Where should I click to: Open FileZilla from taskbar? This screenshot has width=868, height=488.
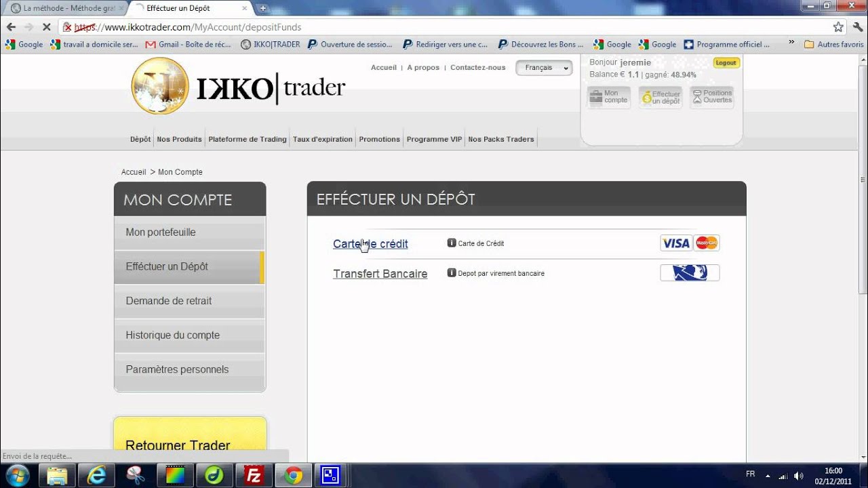click(254, 476)
